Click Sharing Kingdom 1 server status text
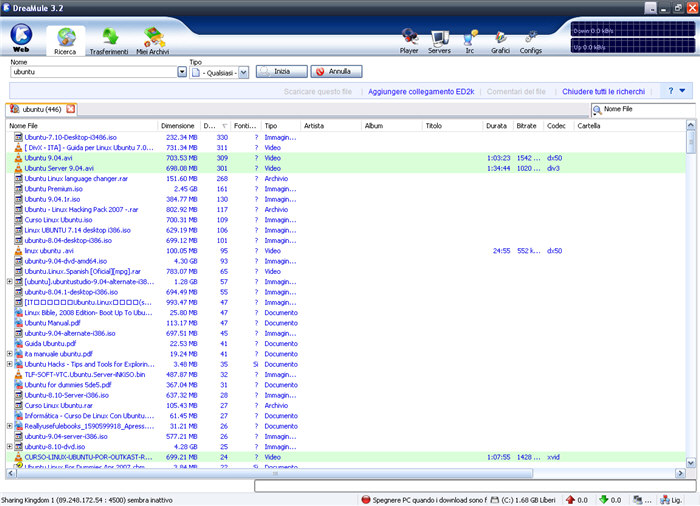The height and width of the screenshot is (506, 700). [86, 500]
